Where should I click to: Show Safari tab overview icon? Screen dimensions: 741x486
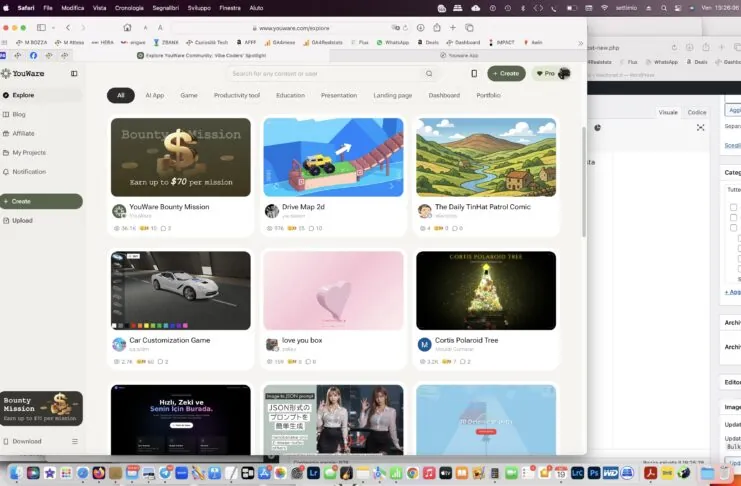click(469, 27)
